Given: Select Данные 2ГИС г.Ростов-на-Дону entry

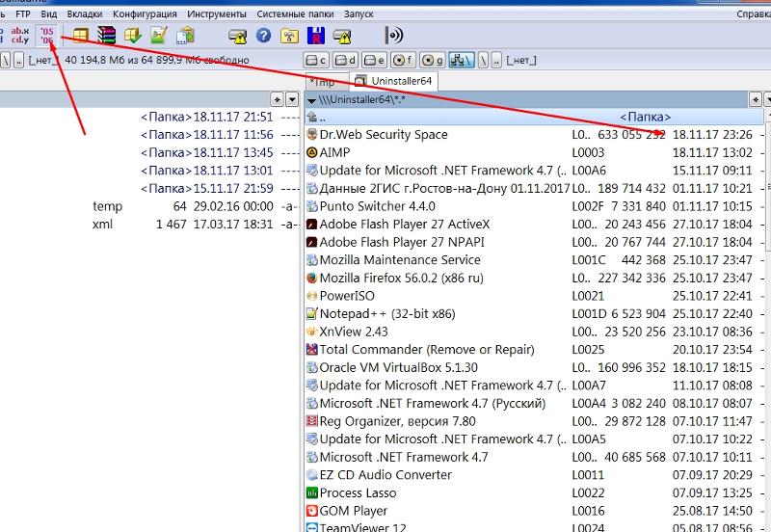Looking at the screenshot, I should pos(534,188).
